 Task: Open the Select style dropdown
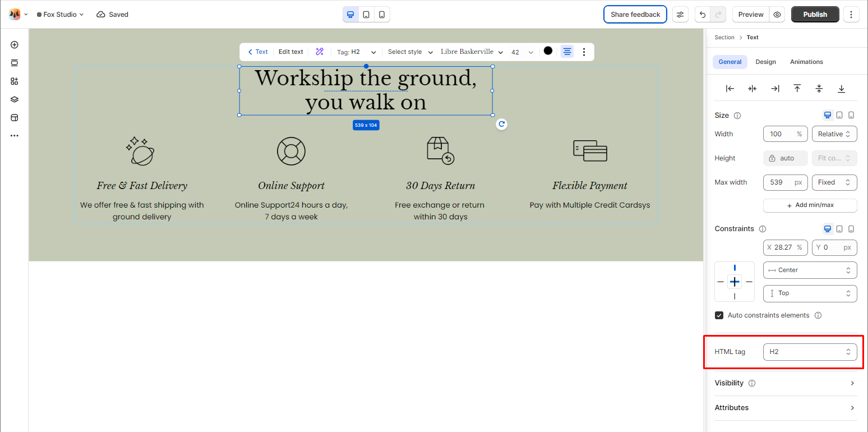click(x=410, y=52)
